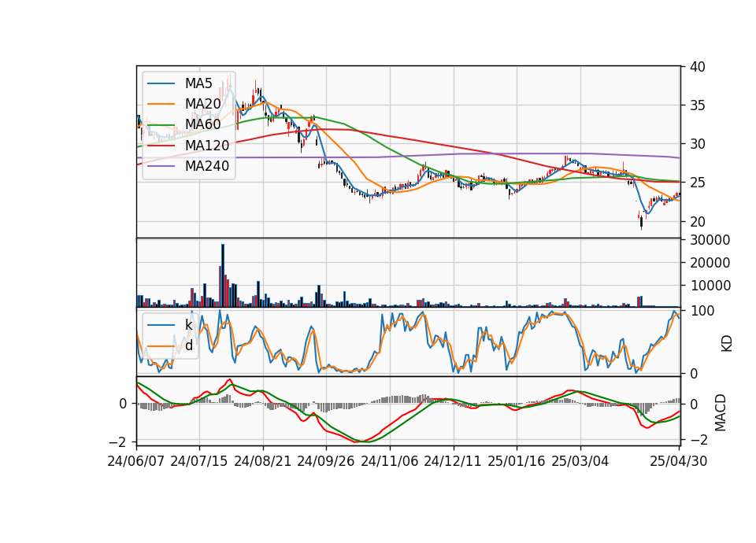Click the 24/07/15 date label
This screenshot has height=543, width=756.
tap(199, 461)
